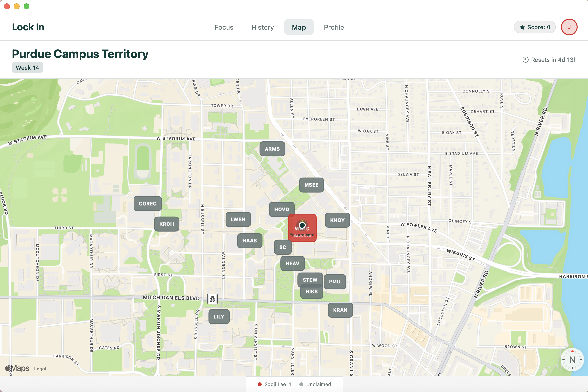
Task: Go to the Profile tab
Action: point(334,27)
